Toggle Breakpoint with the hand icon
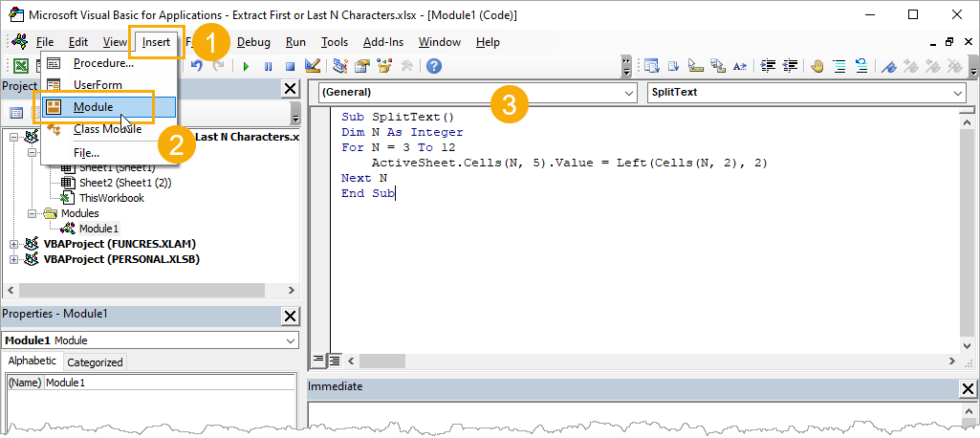 coord(818,66)
